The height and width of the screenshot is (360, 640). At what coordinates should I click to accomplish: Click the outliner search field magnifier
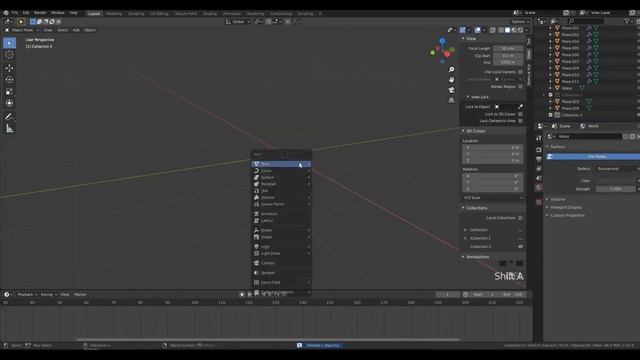point(571,21)
